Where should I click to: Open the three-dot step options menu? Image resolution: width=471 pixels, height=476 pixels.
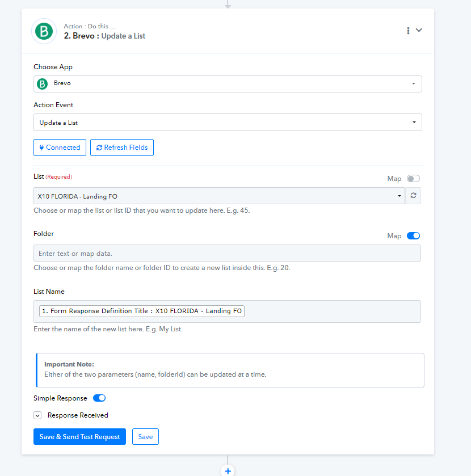click(x=408, y=31)
